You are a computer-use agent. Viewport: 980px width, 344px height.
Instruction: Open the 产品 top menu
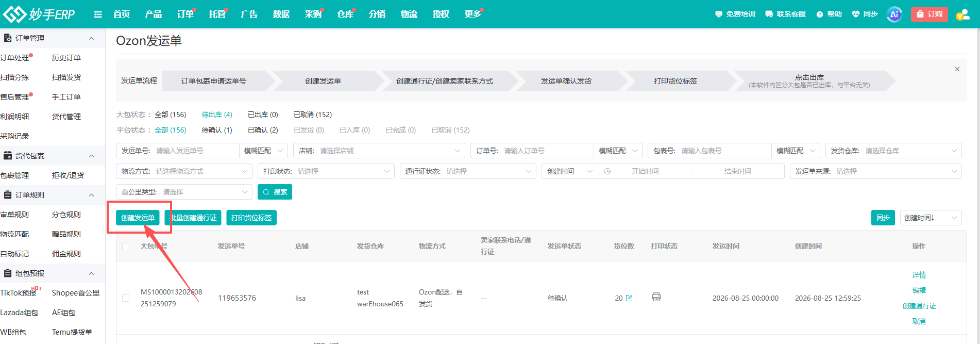coord(154,14)
